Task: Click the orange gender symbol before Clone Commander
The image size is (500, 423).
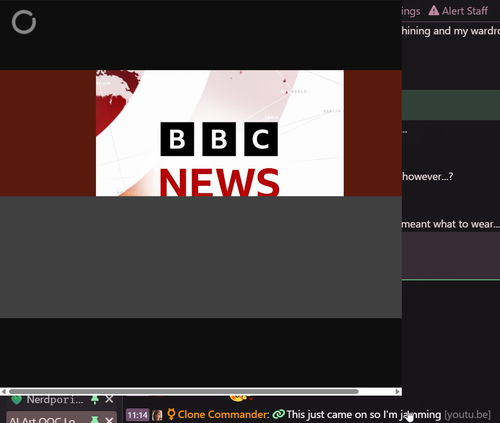Action: point(171,414)
